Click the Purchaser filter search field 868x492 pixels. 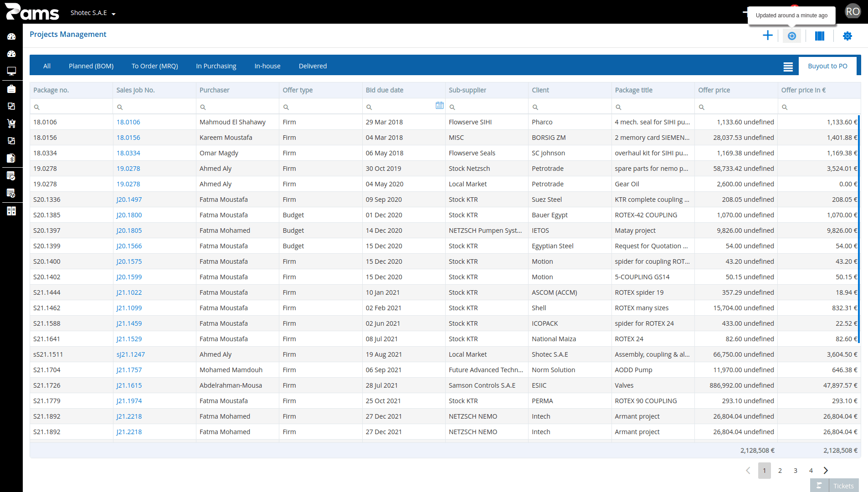pyautogui.click(x=237, y=107)
